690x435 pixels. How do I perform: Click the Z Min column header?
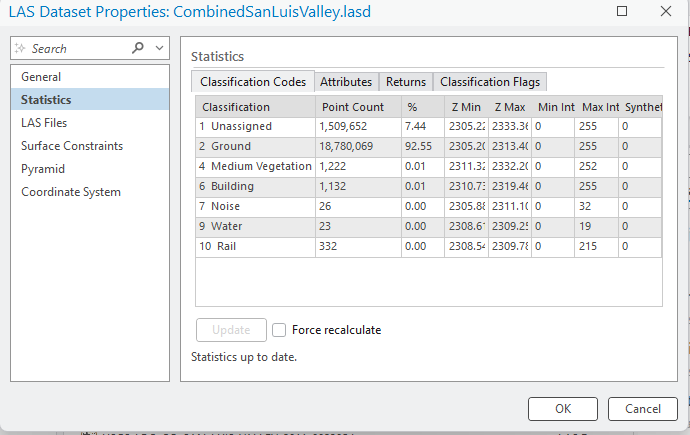click(466, 107)
